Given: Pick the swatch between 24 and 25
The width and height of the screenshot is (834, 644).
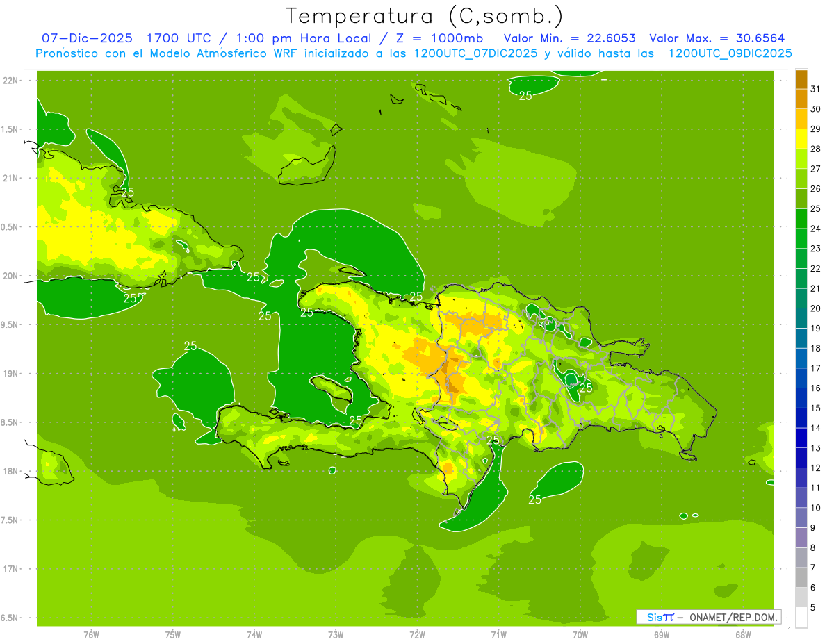Looking at the screenshot, I should tap(801, 219).
